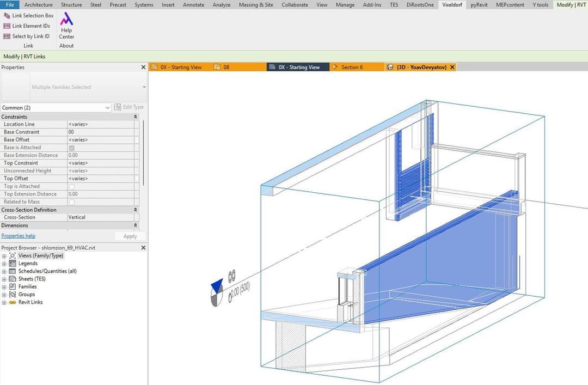Screen dimensions: 588x385
Task: Click the Base Constraint value field
Action: (x=101, y=132)
